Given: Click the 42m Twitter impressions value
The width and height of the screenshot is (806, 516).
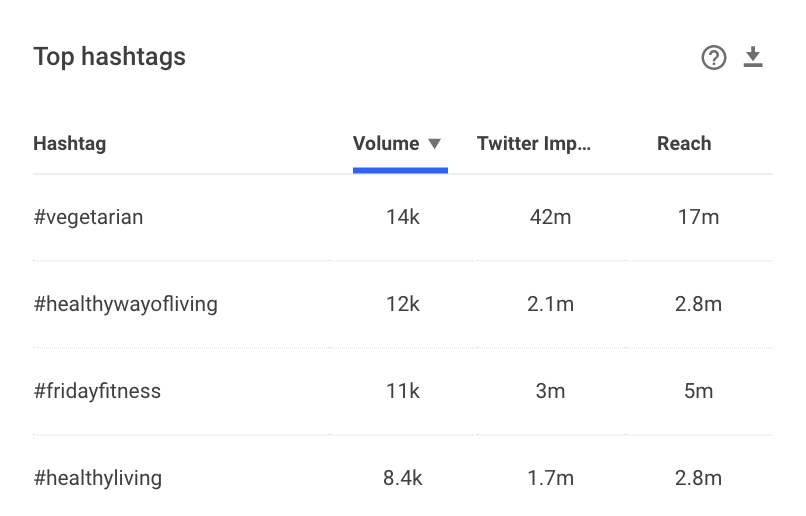Looking at the screenshot, I should [x=550, y=217].
